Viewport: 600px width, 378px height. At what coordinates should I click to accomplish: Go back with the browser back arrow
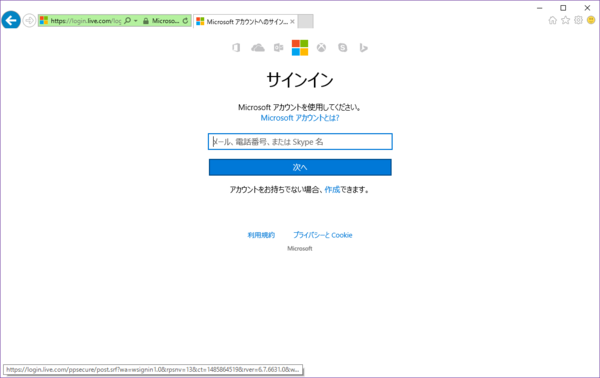(x=11, y=20)
